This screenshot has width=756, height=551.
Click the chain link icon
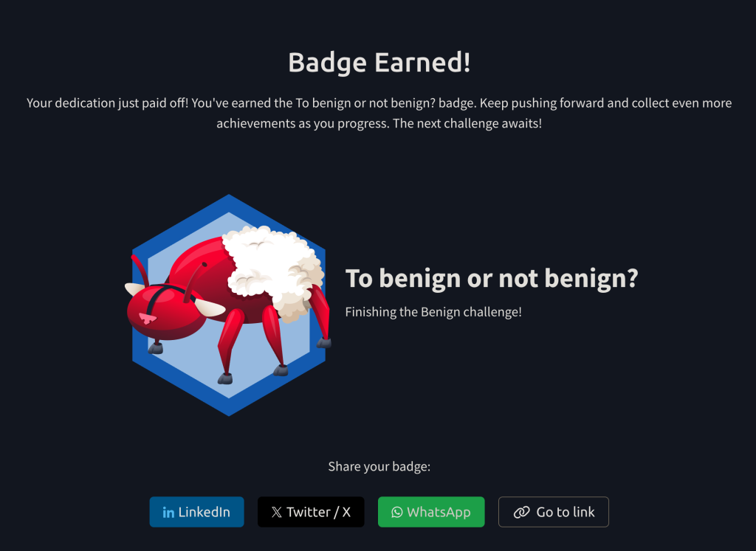point(522,512)
